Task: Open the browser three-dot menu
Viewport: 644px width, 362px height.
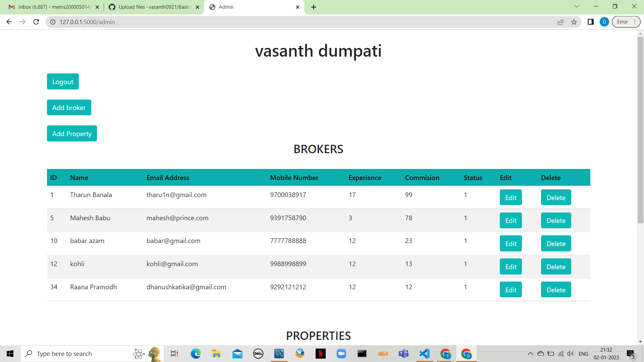Action: click(635, 22)
